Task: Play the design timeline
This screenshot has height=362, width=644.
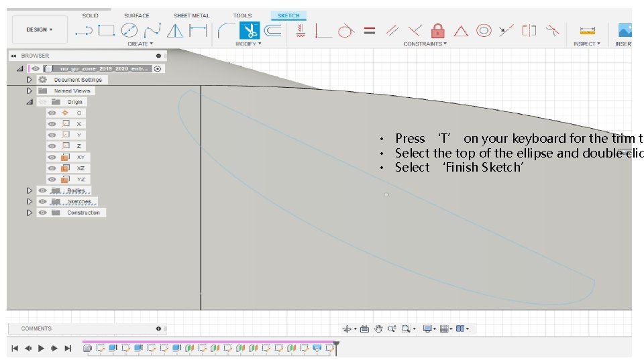Action: 41,349
